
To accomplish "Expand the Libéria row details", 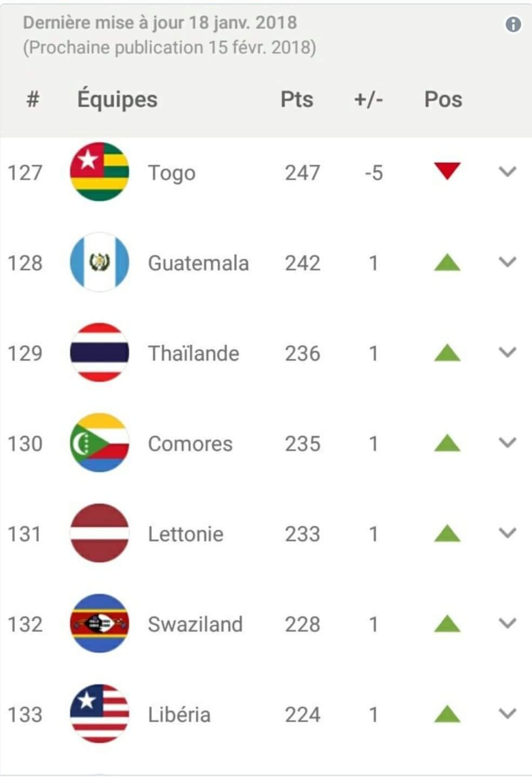I will click(507, 714).
